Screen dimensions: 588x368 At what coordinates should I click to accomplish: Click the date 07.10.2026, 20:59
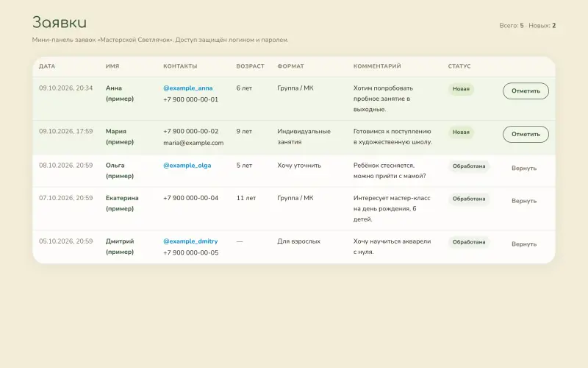pos(65,198)
